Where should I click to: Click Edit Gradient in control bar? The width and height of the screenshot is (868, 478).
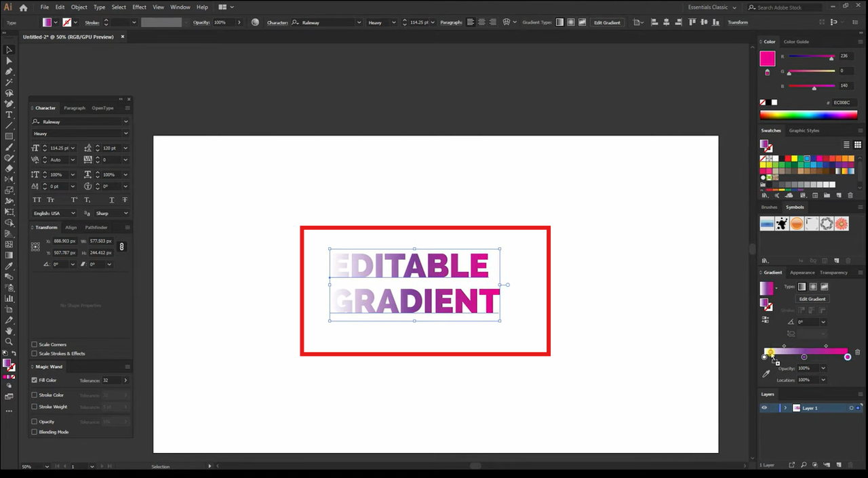click(x=607, y=22)
